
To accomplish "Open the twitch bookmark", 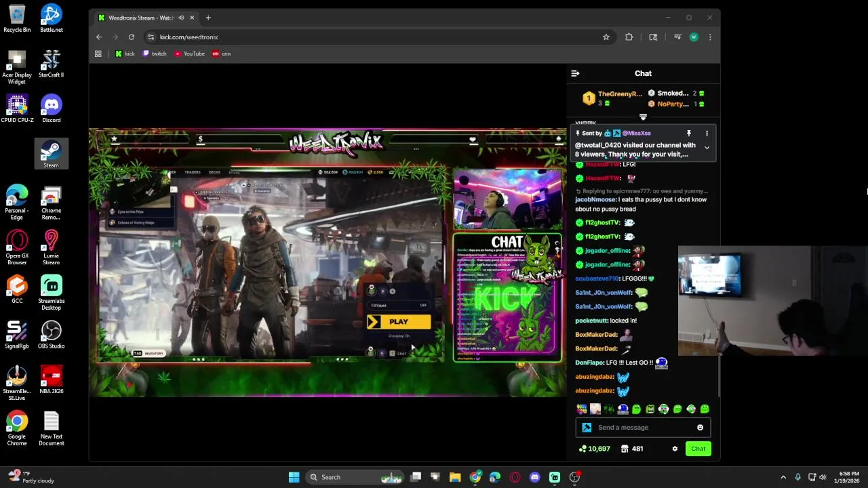I will (x=155, y=54).
